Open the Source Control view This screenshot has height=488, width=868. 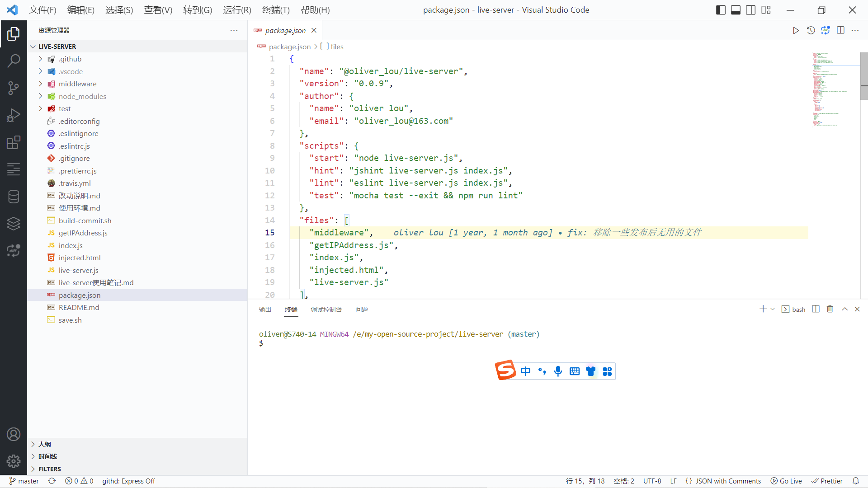[14, 88]
